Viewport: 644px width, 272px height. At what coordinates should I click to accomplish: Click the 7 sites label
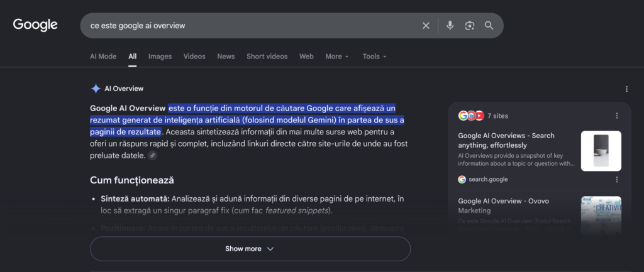coord(498,116)
